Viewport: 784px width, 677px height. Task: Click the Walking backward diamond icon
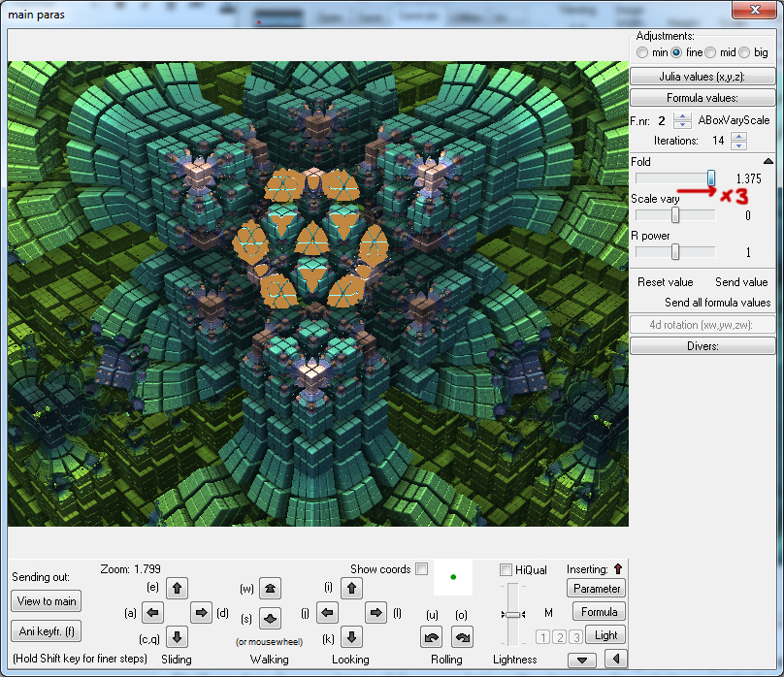coord(270,621)
